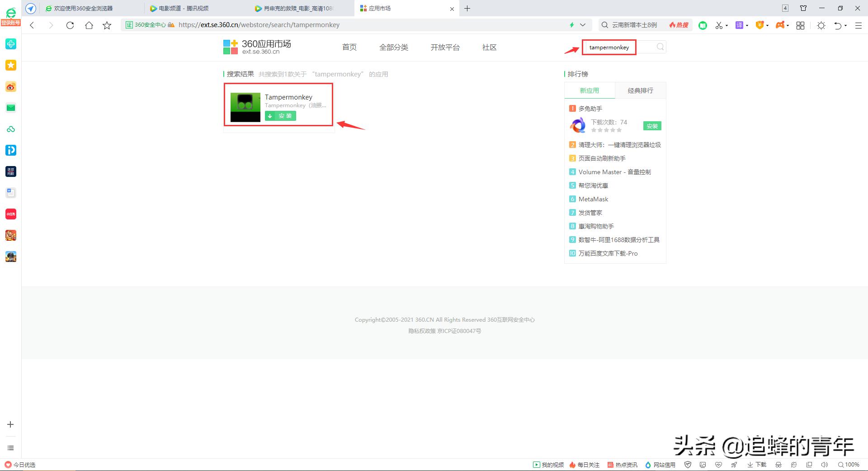Expand the game controller dropdown arrow
Screen dimensions: 868x471
(788, 25)
